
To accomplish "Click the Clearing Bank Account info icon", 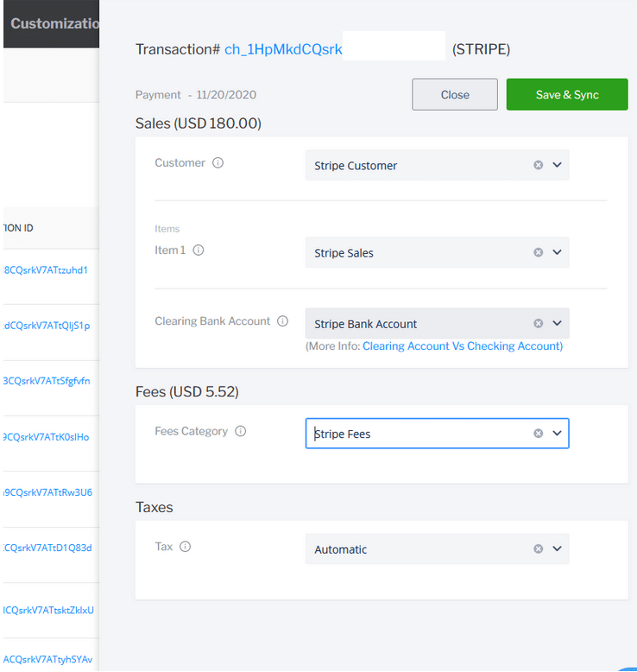I will point(283,321).
